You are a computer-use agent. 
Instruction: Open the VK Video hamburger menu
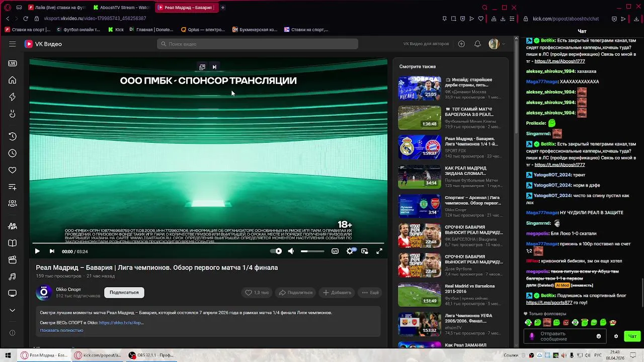pyautogui.click(x=12, y=44)
